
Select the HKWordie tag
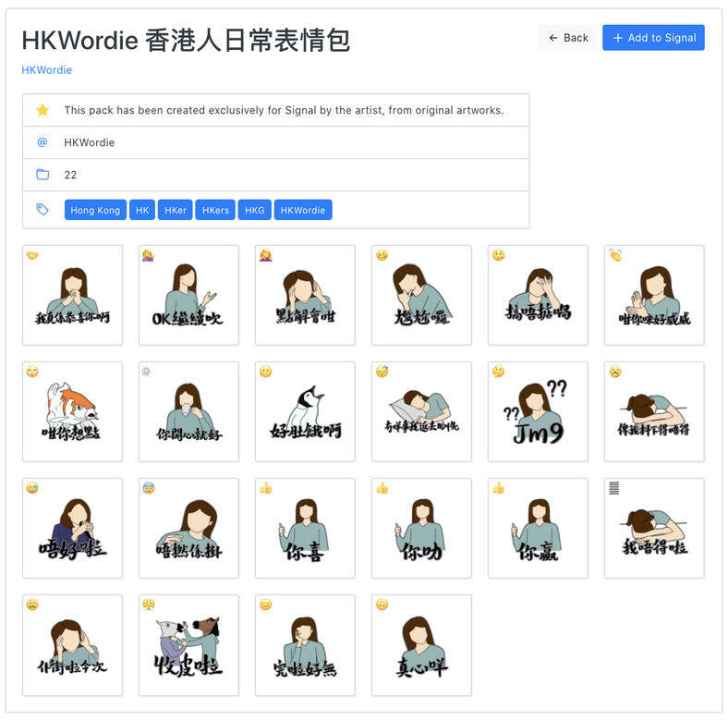(303, 210)
